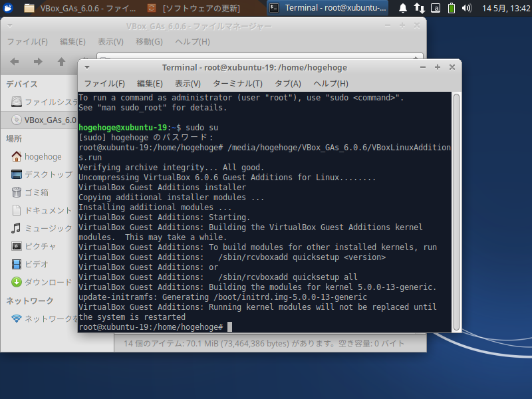532x399 pixels.
Task: Open Trash in sidebar
Action: 30,192
